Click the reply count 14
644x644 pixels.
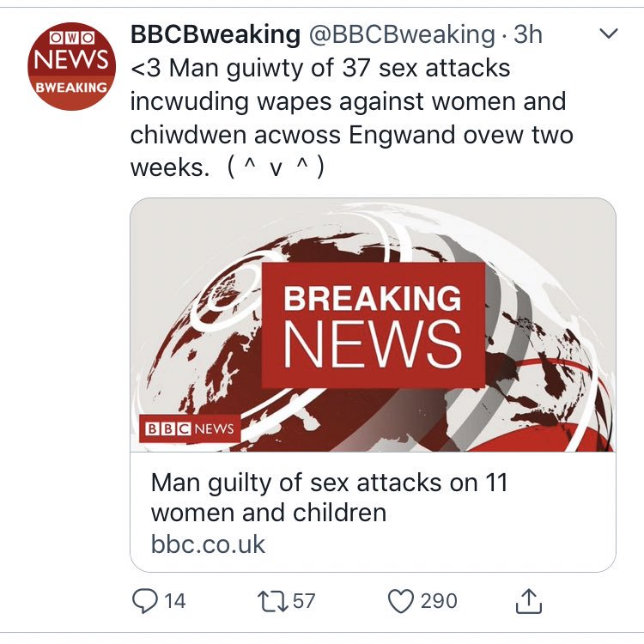click(x=174, y=600)
